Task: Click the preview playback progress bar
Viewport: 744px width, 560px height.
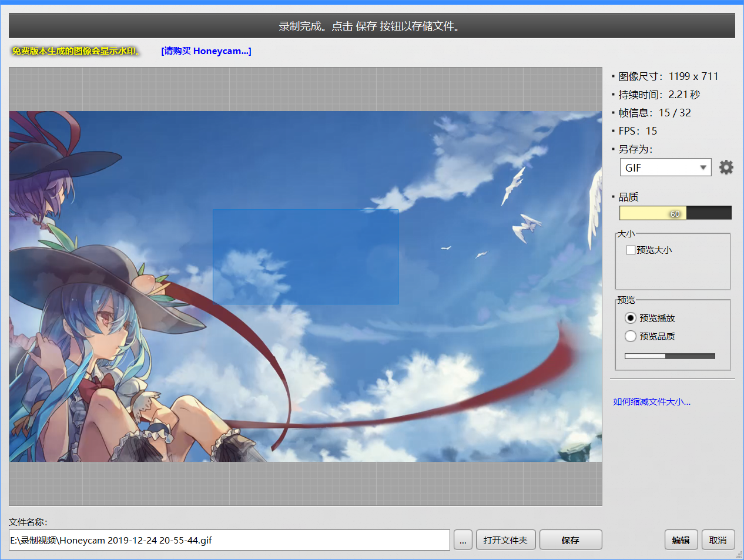Action: tap(670, 356)
